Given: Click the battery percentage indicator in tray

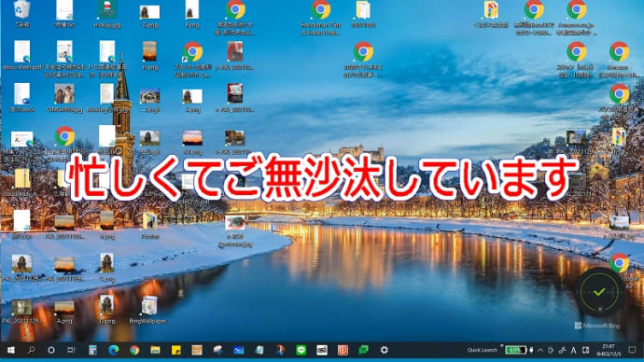Looking at the screenshot, I should click(x=515, y=350).
